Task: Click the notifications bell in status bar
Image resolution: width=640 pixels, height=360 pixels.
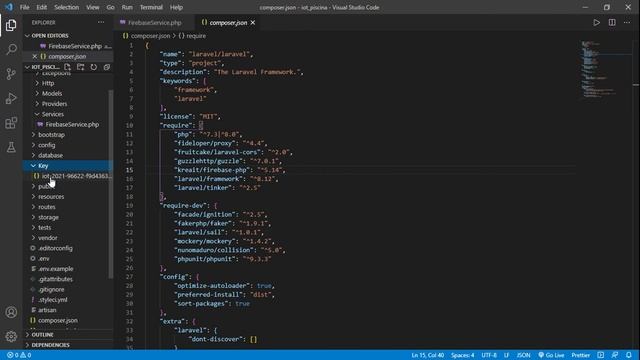Action: pyautogui.click(x=629, y=355)
